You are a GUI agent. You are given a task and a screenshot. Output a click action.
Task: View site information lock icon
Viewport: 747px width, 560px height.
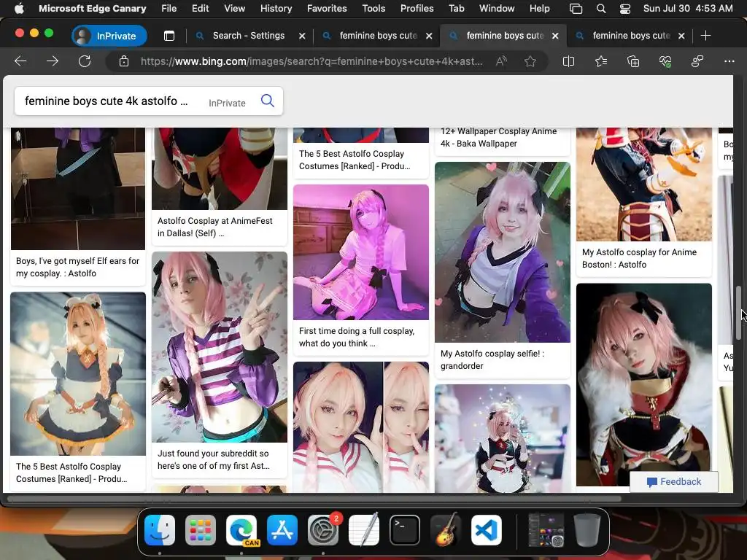point(124,61)
